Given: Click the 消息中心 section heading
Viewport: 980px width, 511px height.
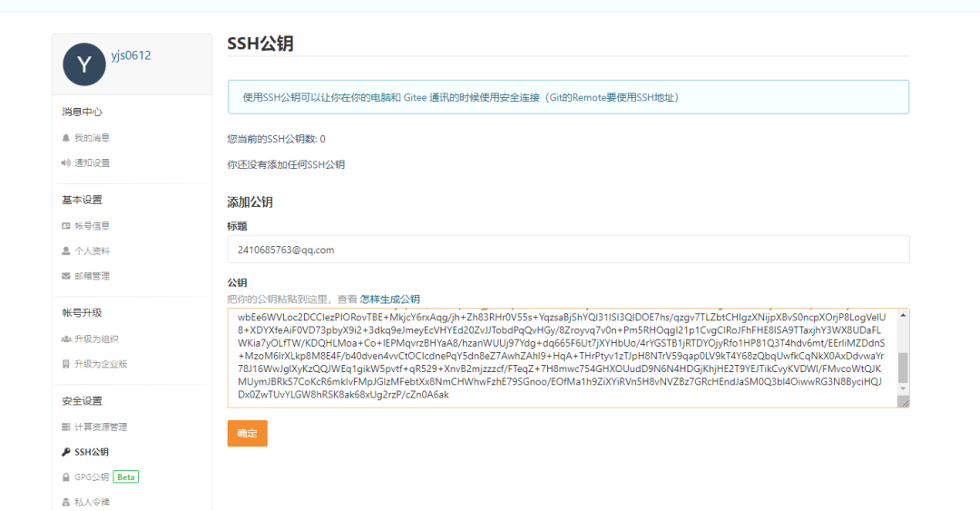Looking at the screenshot, I should click(x=82, y=112).
